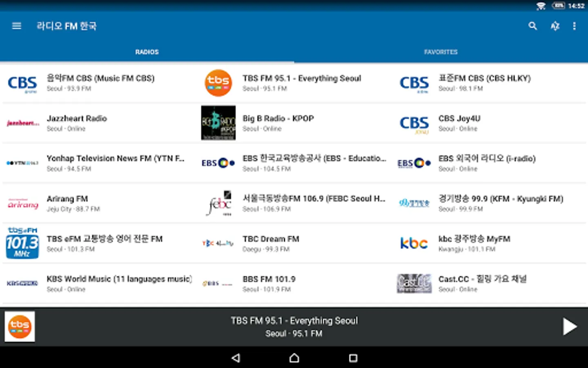Image resolution: width=588 pixels, height=368 pixels.
Task: Switch to the RADIOS tab
Action: 147,52
